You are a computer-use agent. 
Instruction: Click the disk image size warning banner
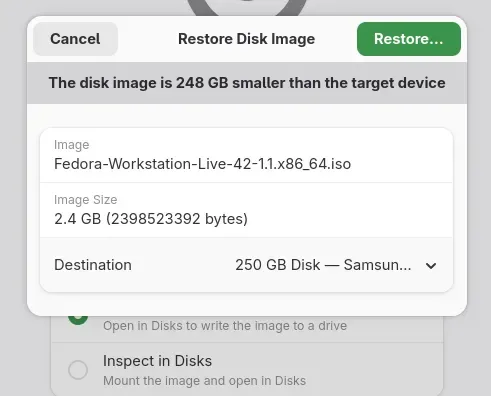pyautogui.click(x=247, y=83)
